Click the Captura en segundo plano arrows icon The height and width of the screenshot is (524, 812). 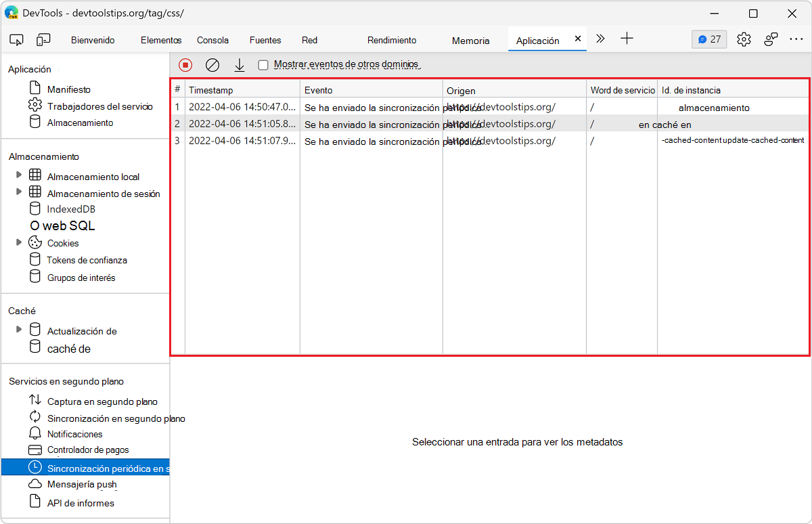(x=35, y=401)
